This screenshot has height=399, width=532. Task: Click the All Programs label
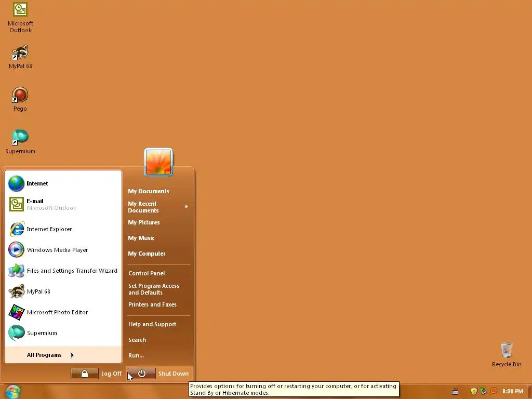tap(44, 355)
